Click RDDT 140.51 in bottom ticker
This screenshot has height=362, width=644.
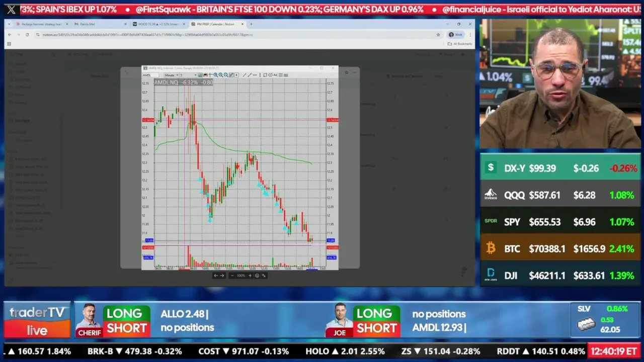click(541, 351)
